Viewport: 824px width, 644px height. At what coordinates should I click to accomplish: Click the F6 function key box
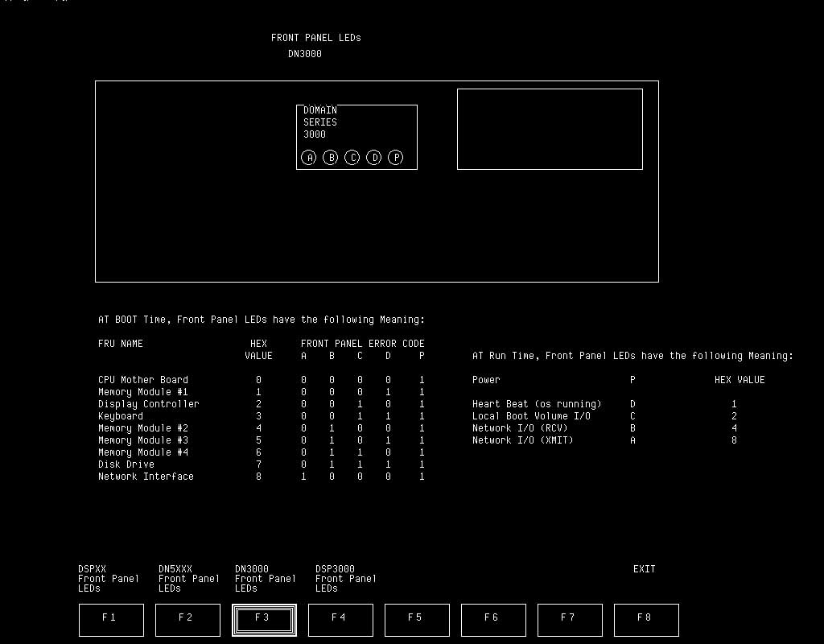click(493, 620)
